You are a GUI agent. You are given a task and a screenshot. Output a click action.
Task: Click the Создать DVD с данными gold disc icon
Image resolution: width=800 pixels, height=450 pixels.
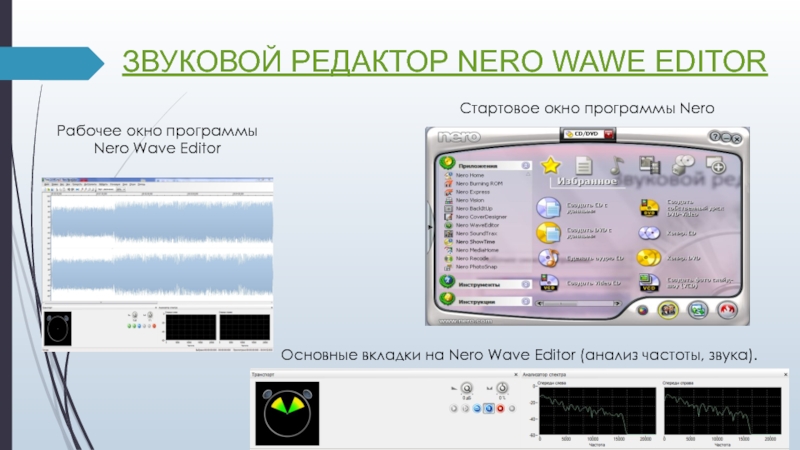pyautogui.click(x=548, y=233)
